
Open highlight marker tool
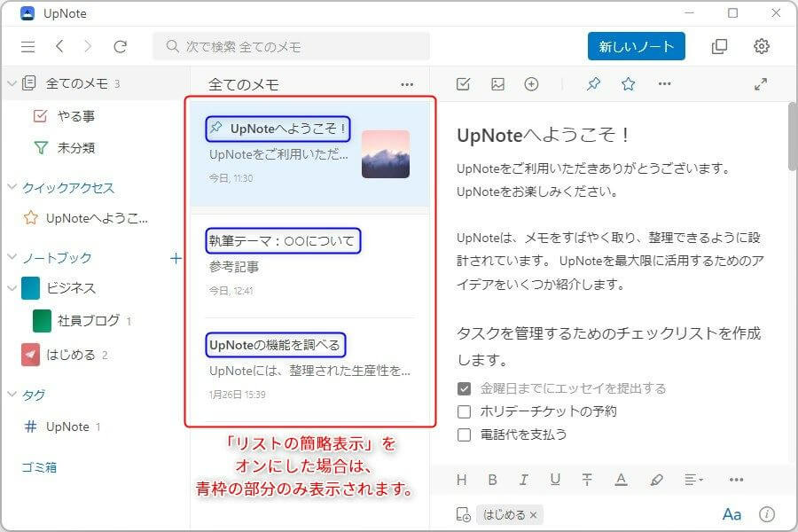656,480
